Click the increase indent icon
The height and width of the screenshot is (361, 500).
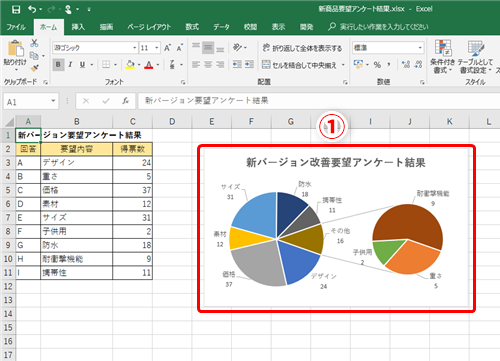click(249, 64)
